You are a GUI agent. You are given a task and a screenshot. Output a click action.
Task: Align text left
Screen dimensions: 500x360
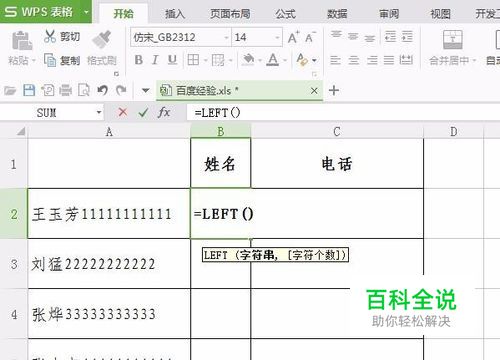(x=335, y=60)
